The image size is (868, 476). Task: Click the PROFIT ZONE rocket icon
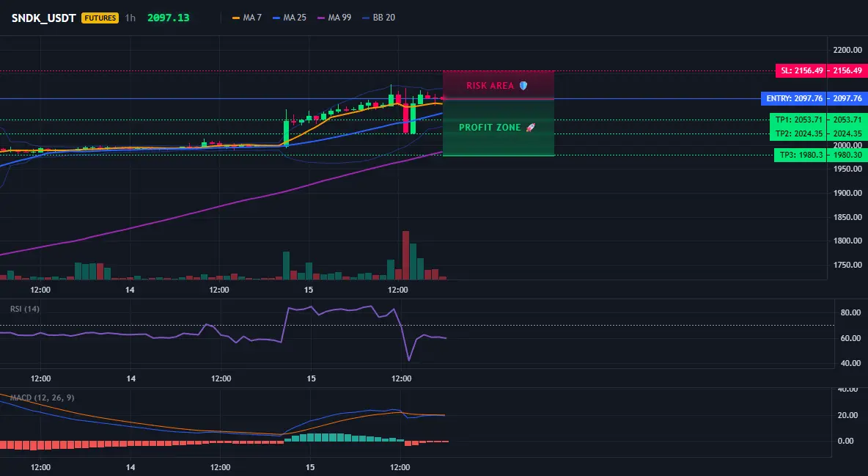click(530, 128)
